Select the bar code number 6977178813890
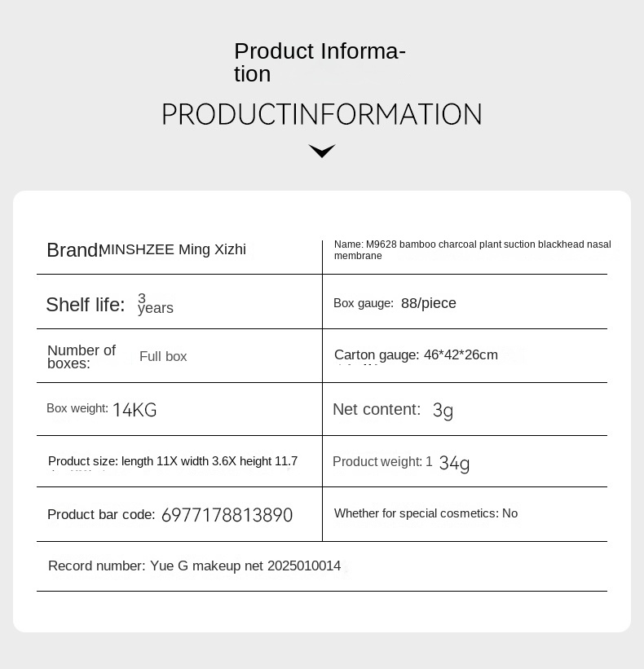644x669 pixels. tap(227, 515)
